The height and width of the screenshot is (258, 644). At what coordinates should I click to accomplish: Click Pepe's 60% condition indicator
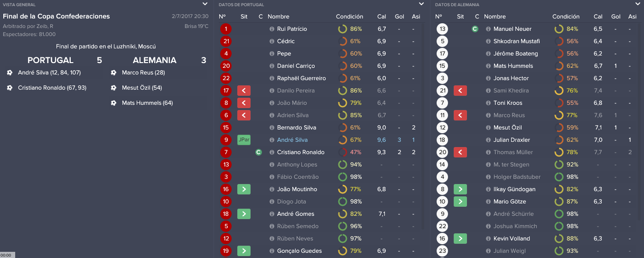pyautogui.click(x=350, y=54)
